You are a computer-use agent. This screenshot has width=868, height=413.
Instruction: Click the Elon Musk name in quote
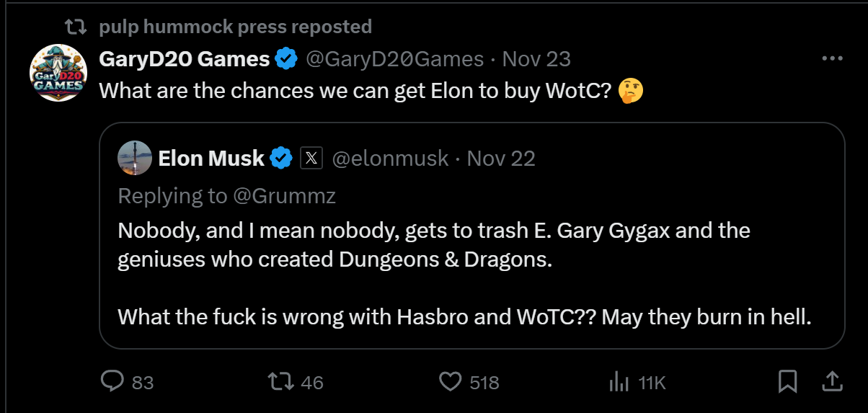[x=211, y=159]
